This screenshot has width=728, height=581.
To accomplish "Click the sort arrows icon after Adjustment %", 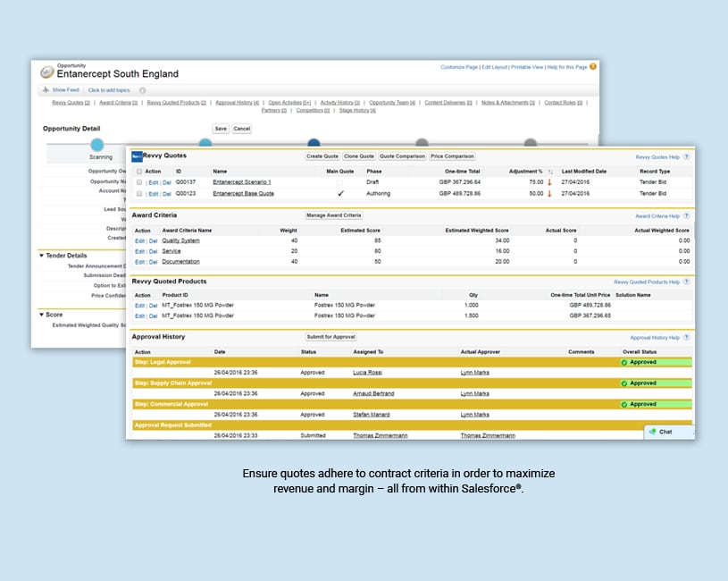I will coord(550,172).
